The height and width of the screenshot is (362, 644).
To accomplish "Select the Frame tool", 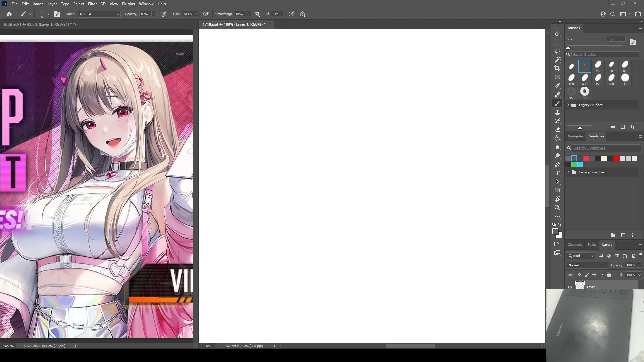I will pos(557,77).
